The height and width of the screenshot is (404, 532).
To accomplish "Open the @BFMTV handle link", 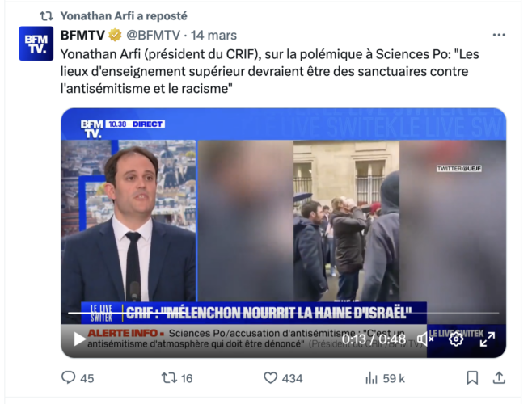I will (153, 35).
